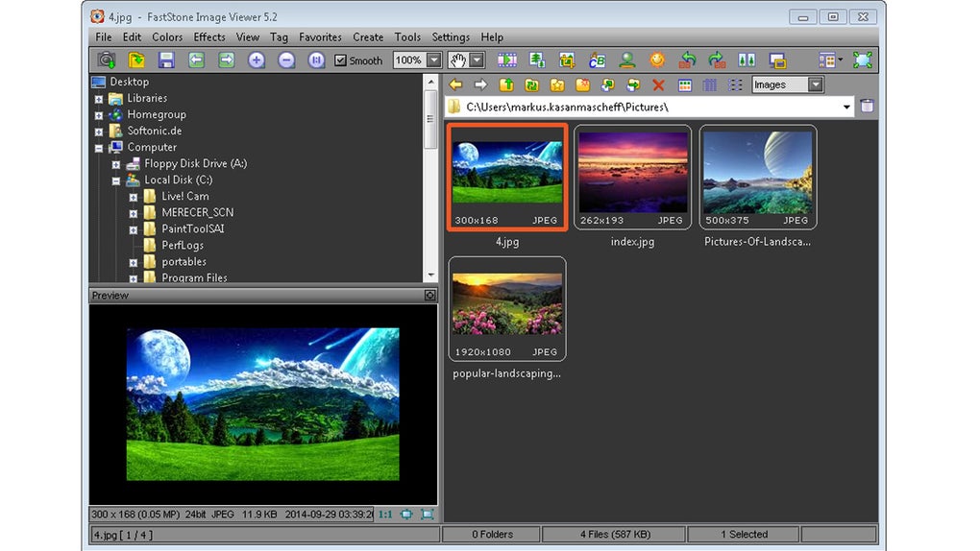Go to previous image with green left arrow
The width and height of the screenshot is (980, 551).
click(196, 60)
